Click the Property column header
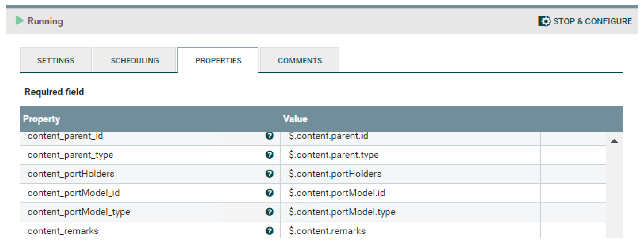This screenshot has height=245, width=644. 42,119
